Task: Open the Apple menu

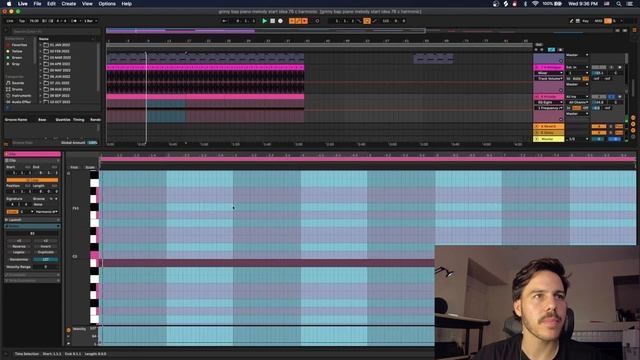Action: (9, 4)
